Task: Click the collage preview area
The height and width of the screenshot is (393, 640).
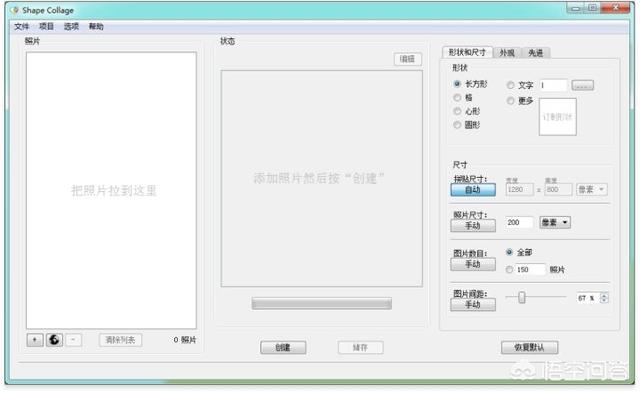Action: [322, 178]
